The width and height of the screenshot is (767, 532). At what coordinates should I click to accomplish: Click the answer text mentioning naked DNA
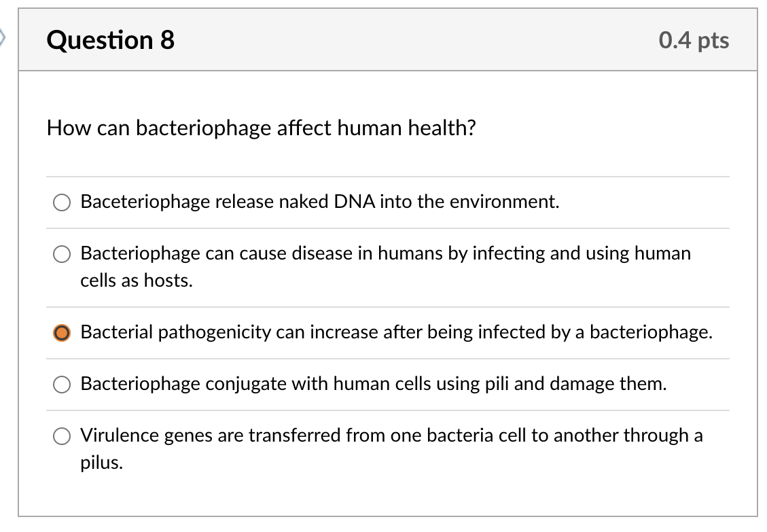coord(319,202)
